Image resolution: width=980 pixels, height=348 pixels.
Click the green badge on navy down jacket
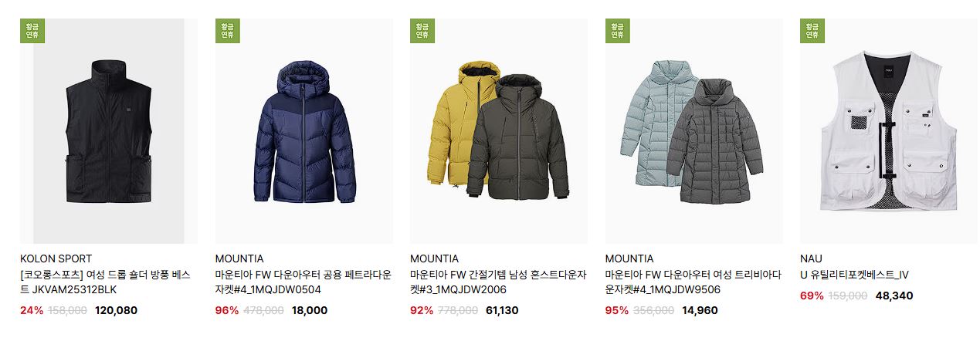click(x=228, y=31)
